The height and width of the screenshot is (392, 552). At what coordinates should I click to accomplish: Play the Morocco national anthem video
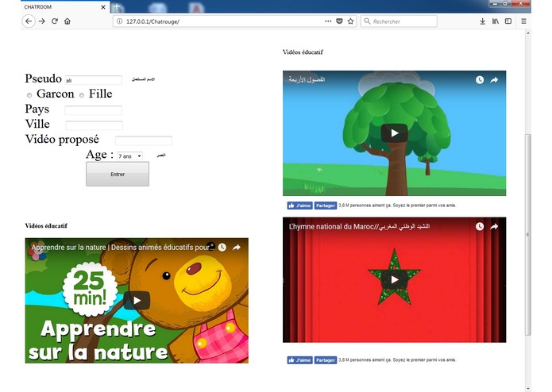[x=394, y=279]
